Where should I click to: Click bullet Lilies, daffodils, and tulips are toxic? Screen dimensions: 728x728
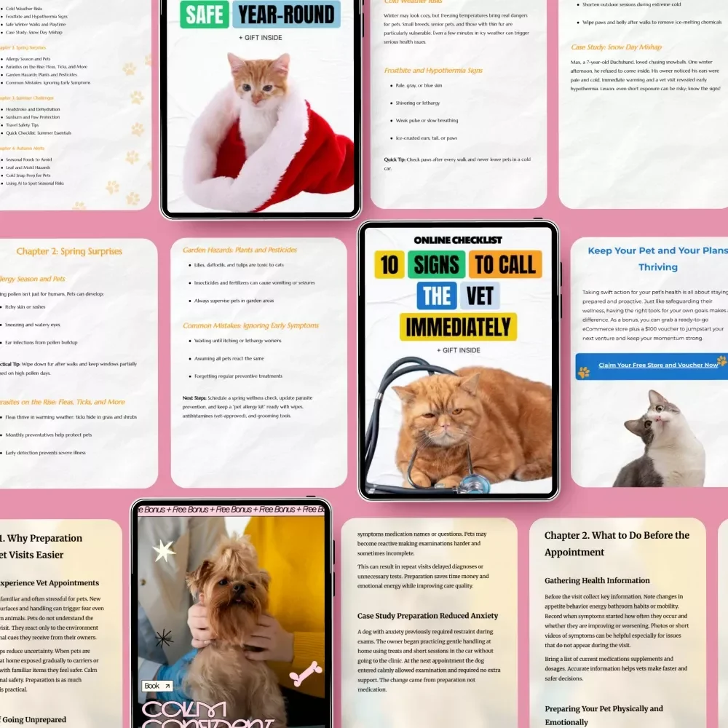click(x=239, y=265)
